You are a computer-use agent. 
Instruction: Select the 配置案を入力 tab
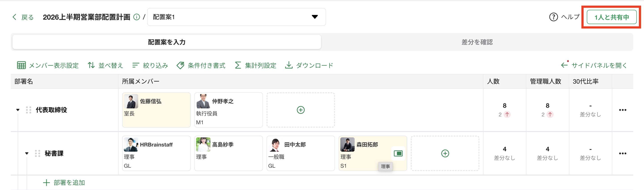point(167,42)
